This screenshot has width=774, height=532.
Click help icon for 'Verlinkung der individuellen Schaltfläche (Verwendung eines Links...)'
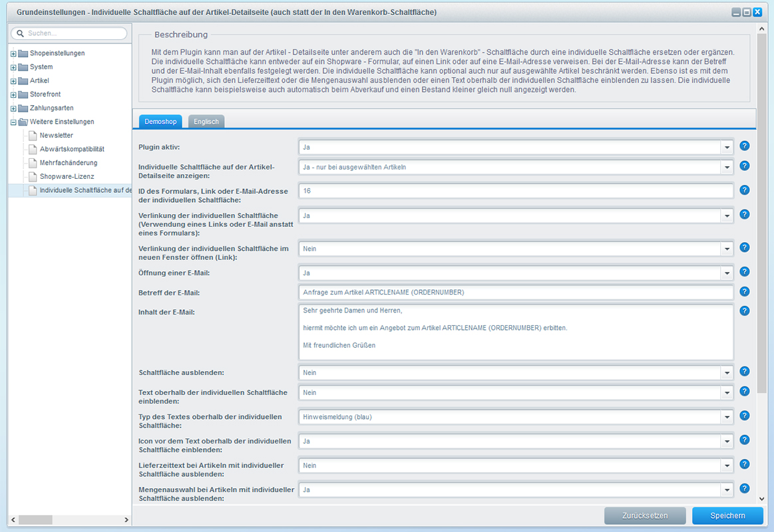click(744, 215)
